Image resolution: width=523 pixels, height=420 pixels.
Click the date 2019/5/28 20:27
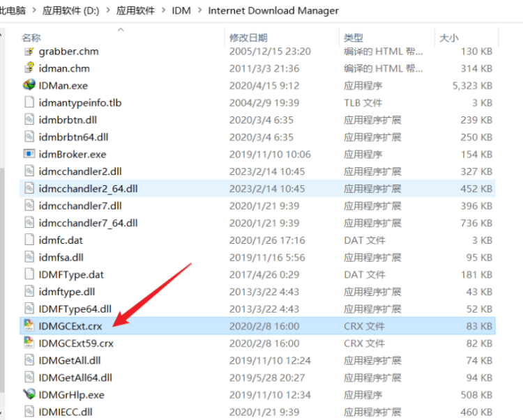point(267,378)
